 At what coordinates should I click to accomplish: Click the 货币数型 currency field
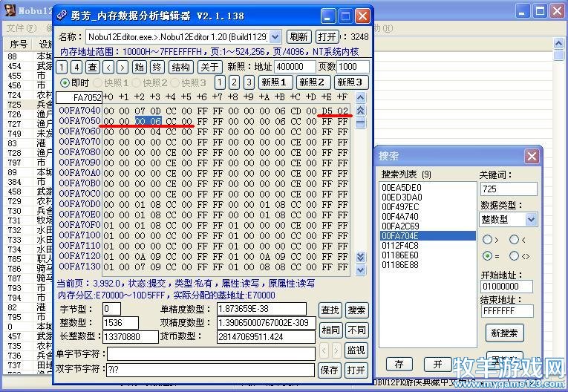[267, 337]
